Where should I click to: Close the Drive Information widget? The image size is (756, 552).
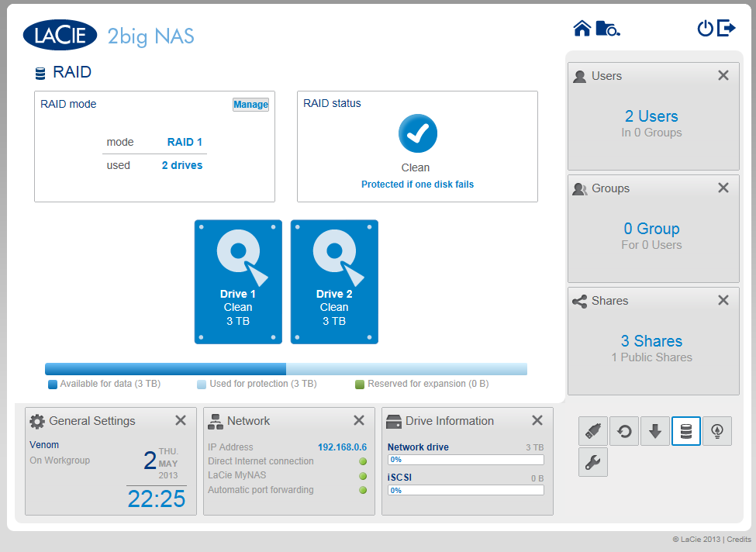click(537, 420)
